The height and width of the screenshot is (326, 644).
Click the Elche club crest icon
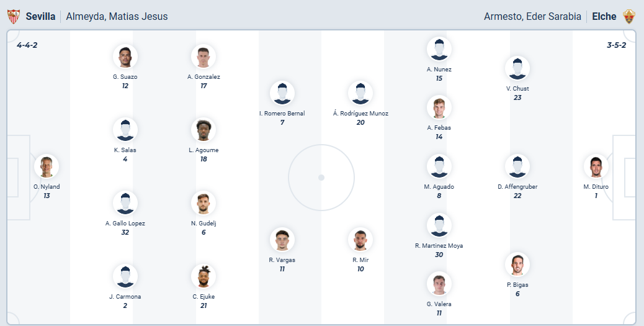(629, 17)
